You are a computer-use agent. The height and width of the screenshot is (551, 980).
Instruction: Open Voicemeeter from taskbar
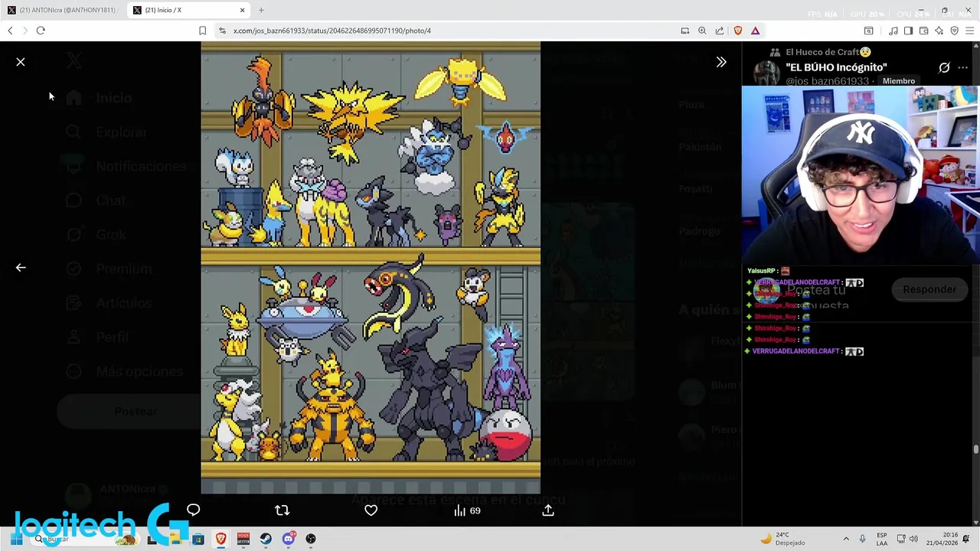point(243,539)
